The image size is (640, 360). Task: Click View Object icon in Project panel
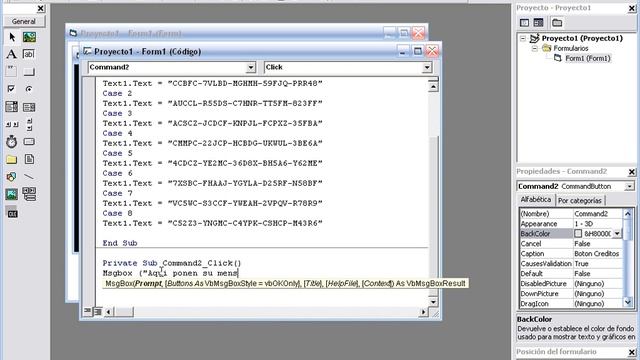pos(538,23)
